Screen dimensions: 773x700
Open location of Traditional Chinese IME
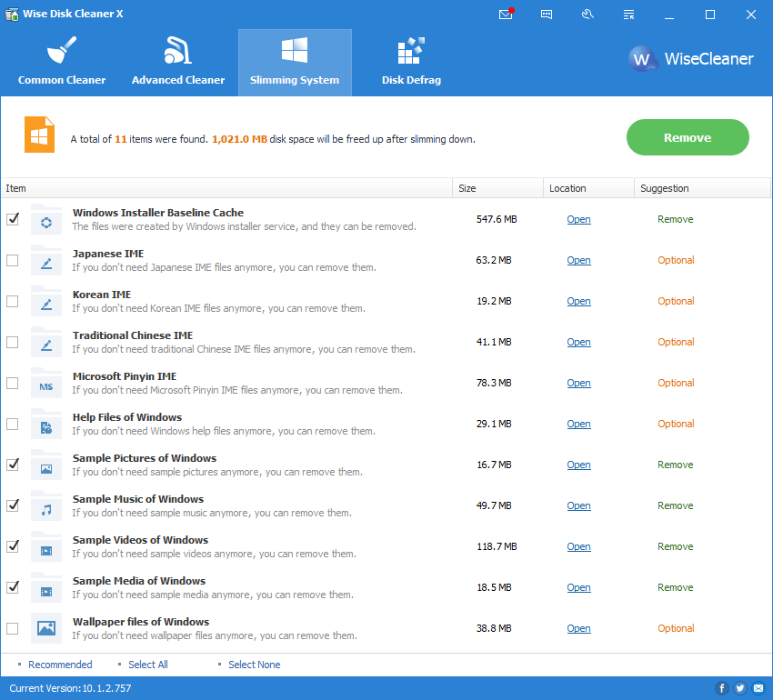click(578, 342)
